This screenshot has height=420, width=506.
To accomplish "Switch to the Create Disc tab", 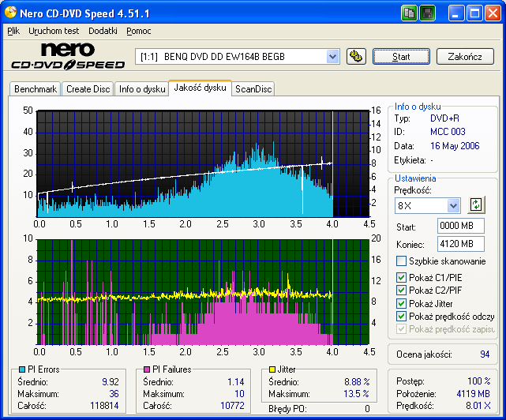I will [x=88, y=89].
